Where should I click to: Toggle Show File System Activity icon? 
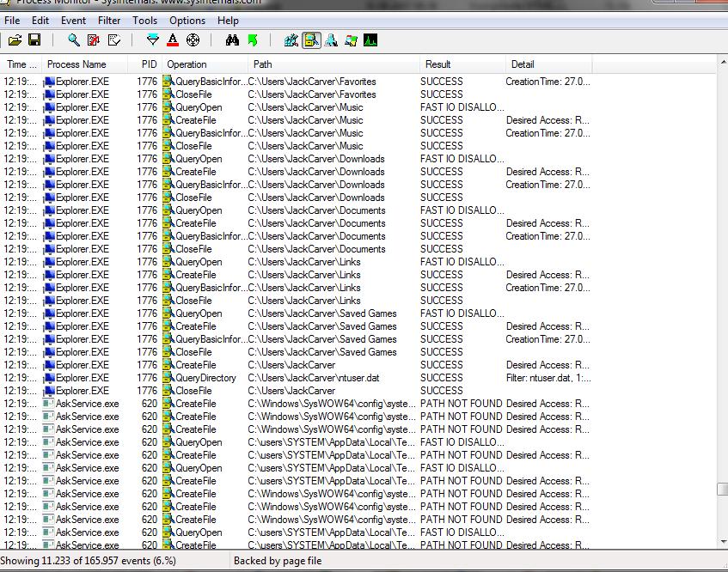[311, 40]
